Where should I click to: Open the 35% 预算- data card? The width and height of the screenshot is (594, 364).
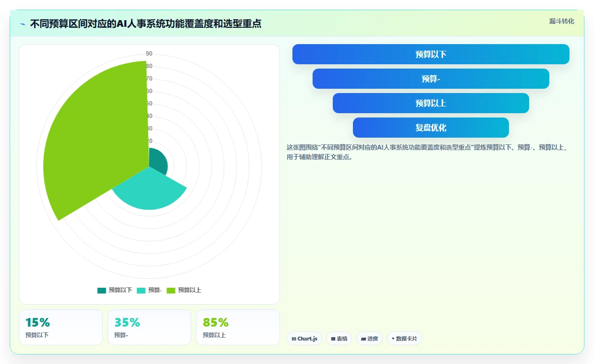[149, 327]
